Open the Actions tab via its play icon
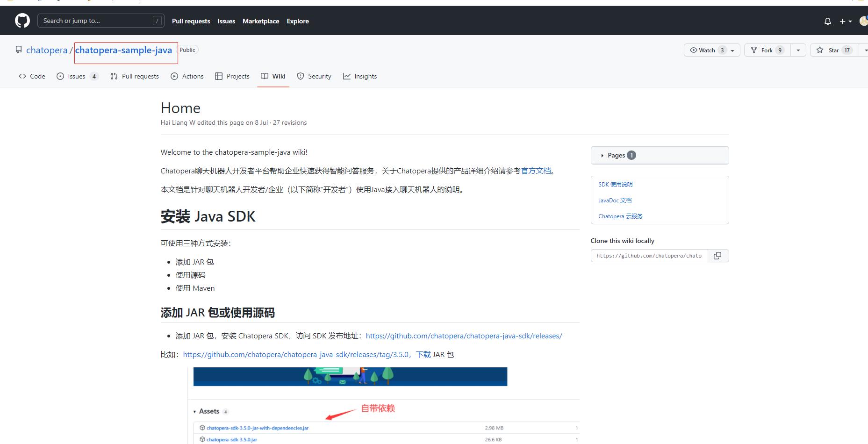The height and width of the screenshot is (444, 868). [174, 76]
